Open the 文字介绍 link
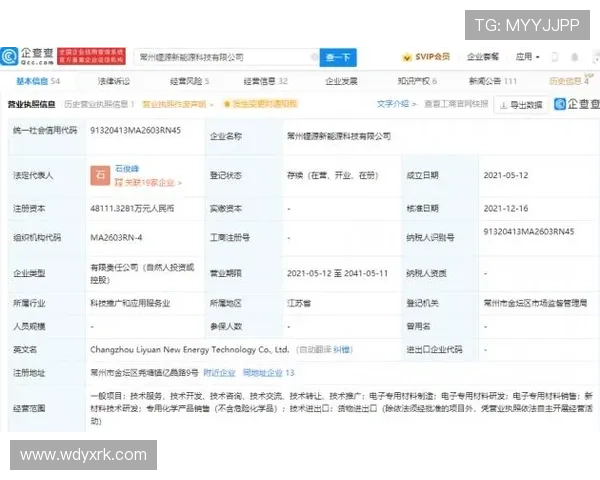Viewport: 600px width, 480px height. point(396,104)
